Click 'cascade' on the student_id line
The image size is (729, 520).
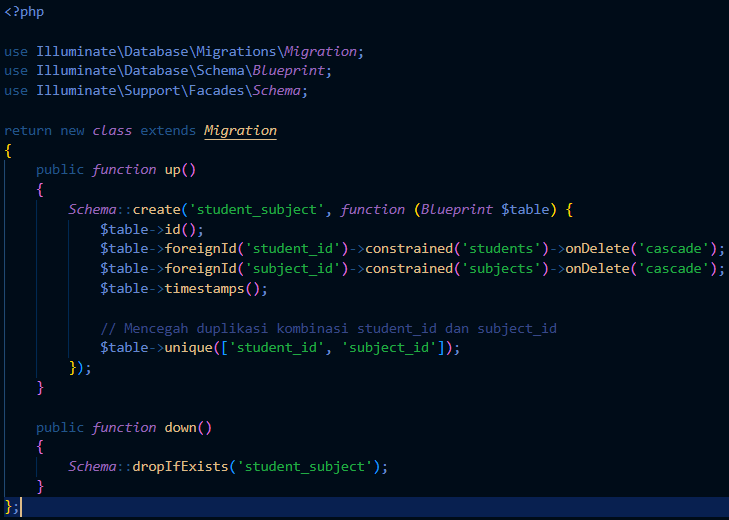673,249
